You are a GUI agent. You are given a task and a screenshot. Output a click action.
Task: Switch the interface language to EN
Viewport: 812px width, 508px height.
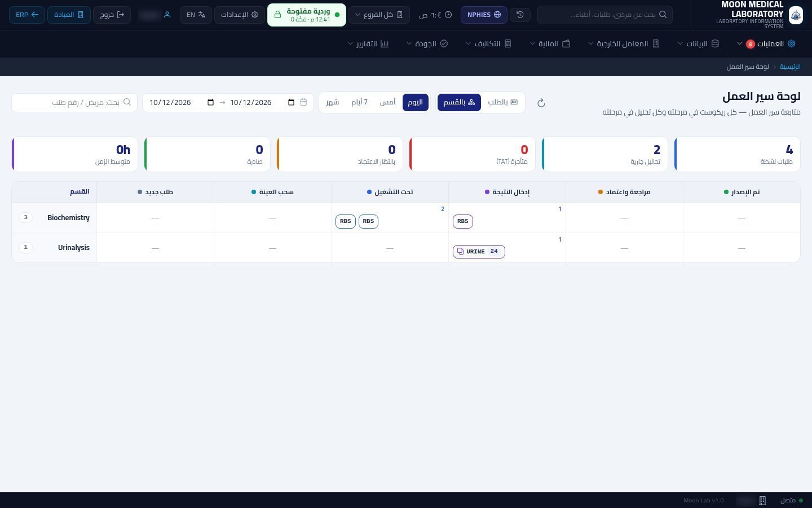coord(196,15)
